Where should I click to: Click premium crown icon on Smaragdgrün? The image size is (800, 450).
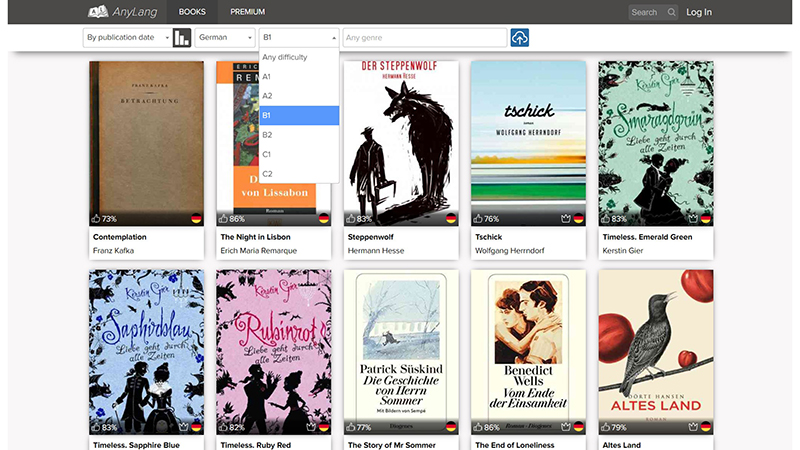click(693, 218)
